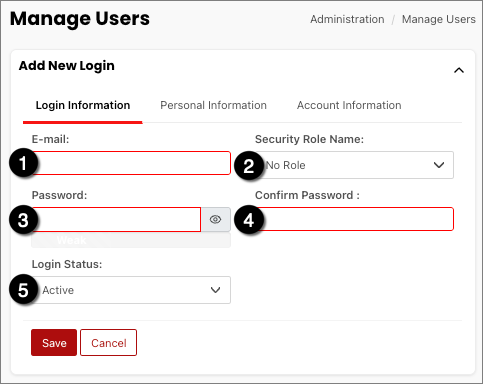483x384 pixels.
Task: Click the Weak password strength bar
Action: 131,240
